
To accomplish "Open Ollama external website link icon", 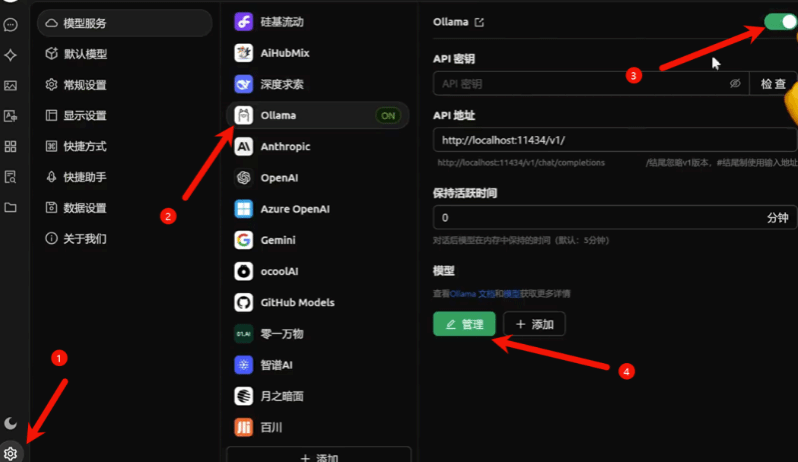I will [x=479, y=22].
